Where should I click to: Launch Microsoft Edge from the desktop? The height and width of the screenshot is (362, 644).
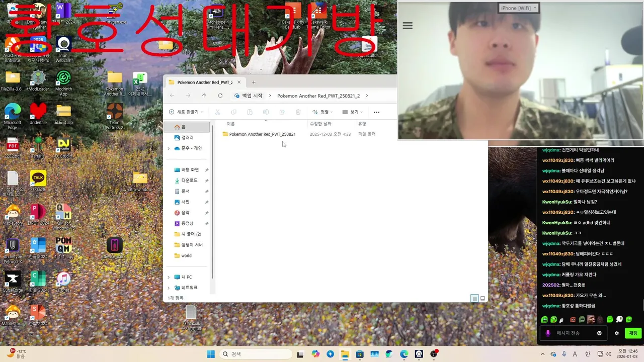pos(12,117)
